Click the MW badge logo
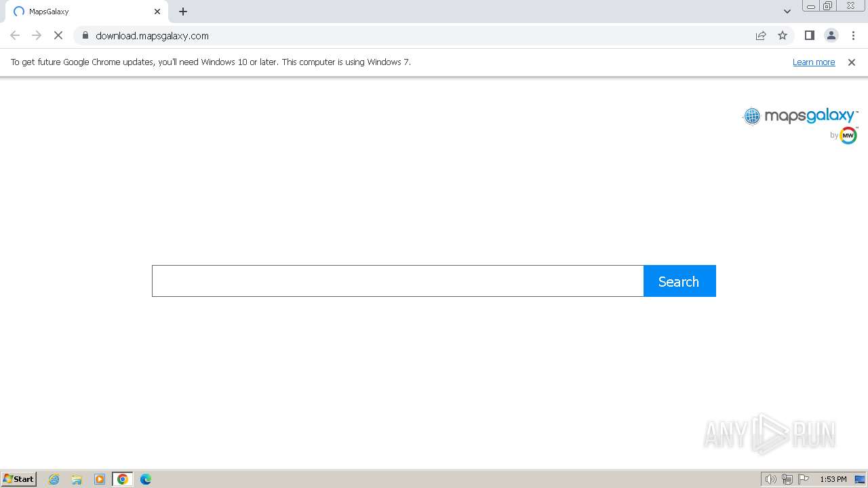This screenshot has width=868, height=488. click(x=848, y=136)
